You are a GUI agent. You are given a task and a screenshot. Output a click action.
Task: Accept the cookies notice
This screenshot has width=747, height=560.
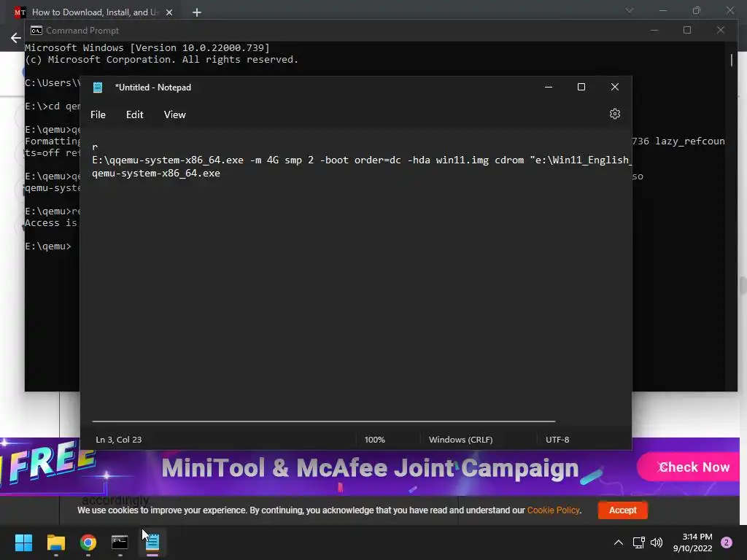pyautogui.click(x=623, y=510)
